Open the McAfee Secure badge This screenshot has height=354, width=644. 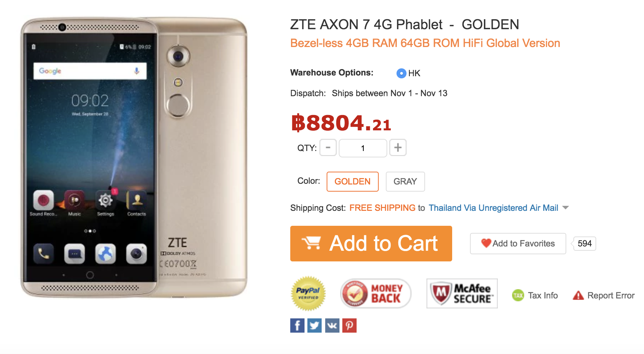click(462, 293)
